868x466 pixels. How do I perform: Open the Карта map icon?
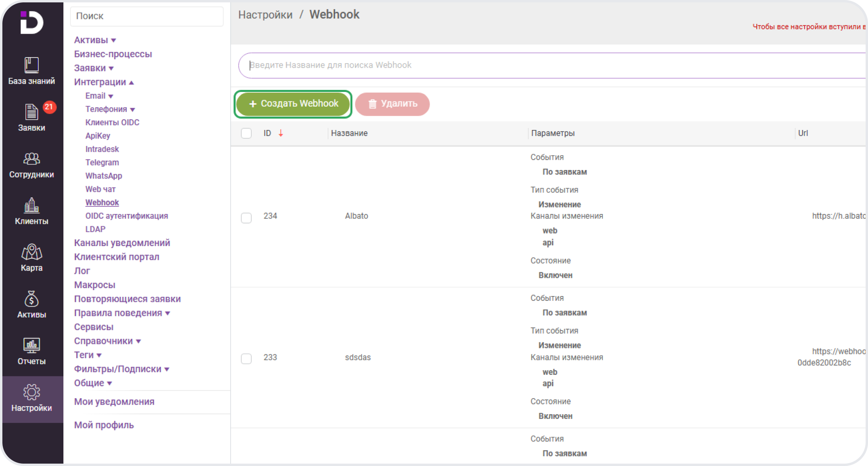coord(31,252)
